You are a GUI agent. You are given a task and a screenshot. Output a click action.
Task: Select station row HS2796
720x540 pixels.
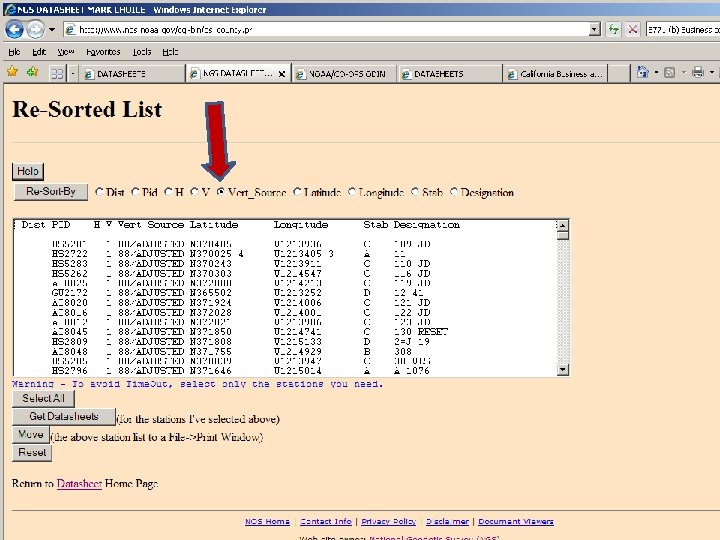click(x=285, y=371)
